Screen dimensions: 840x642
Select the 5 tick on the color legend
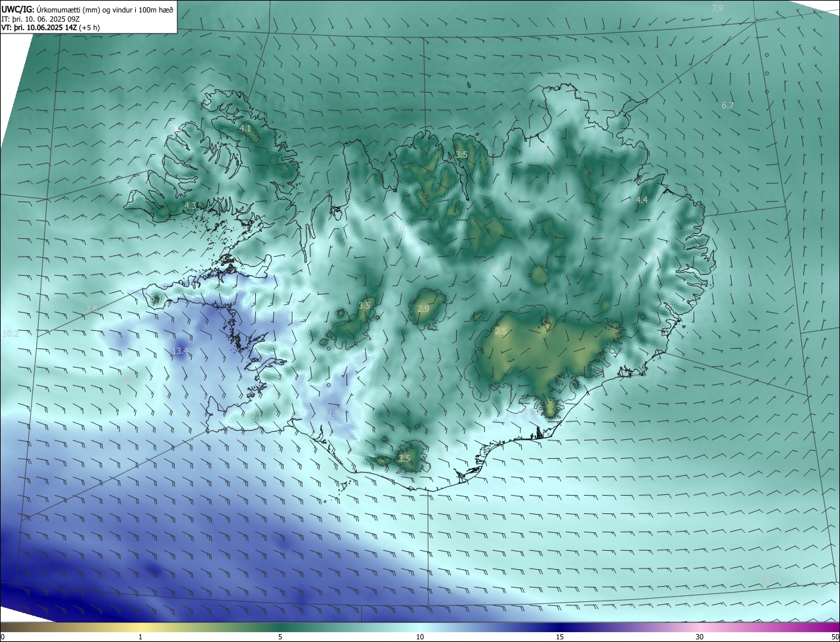point(280,637)
